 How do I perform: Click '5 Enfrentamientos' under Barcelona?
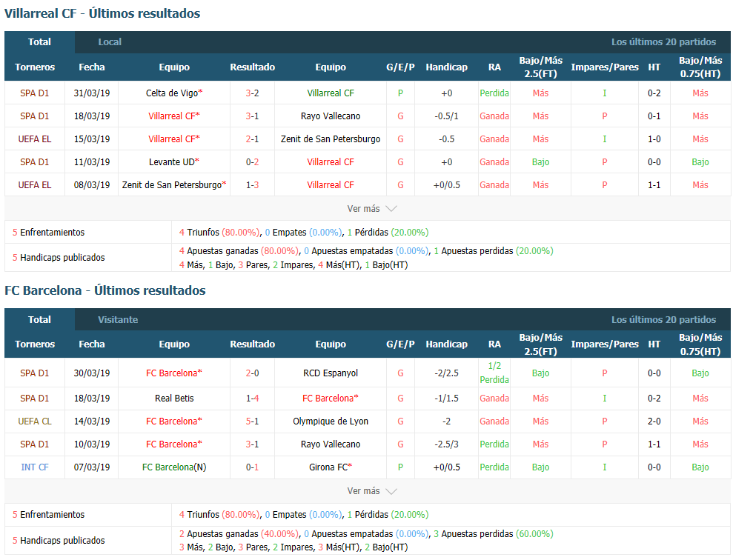click(x=48, y=515)
